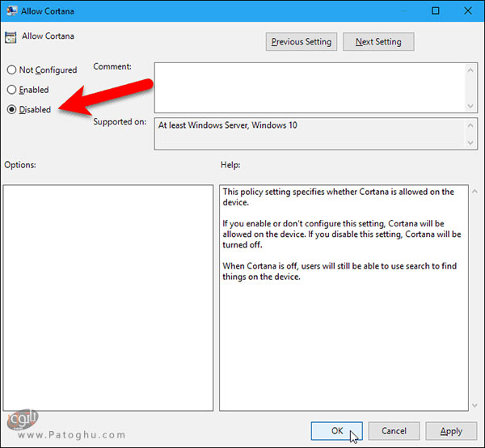
Task: Click the Comment box scroll up arrow
Action: pos(470,70)
